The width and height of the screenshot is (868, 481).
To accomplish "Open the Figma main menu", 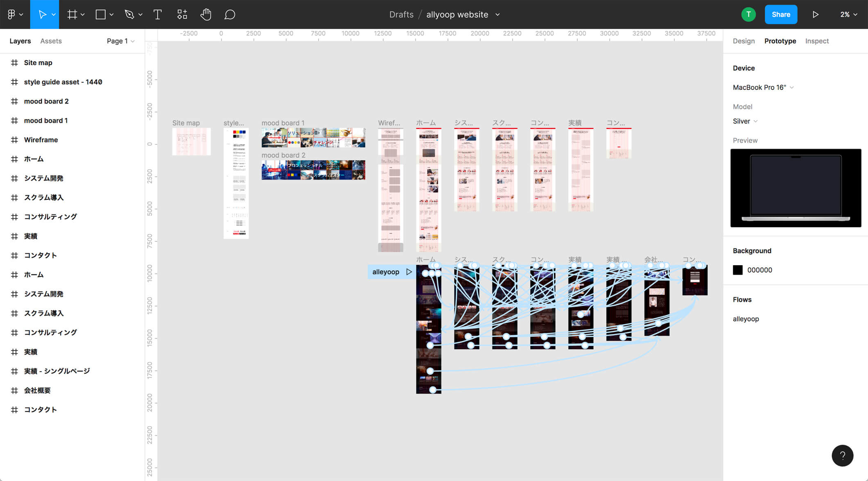I will coord(15,14).
